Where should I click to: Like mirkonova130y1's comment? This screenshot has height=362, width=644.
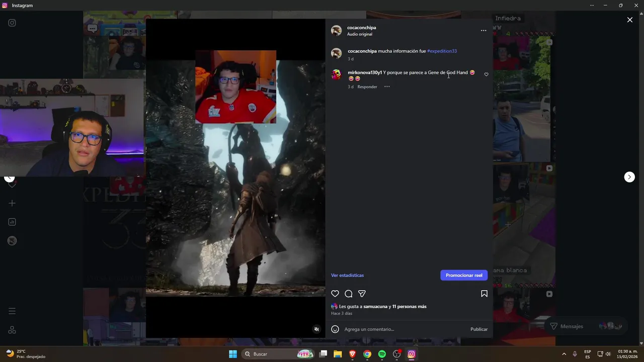pos(486,74)
